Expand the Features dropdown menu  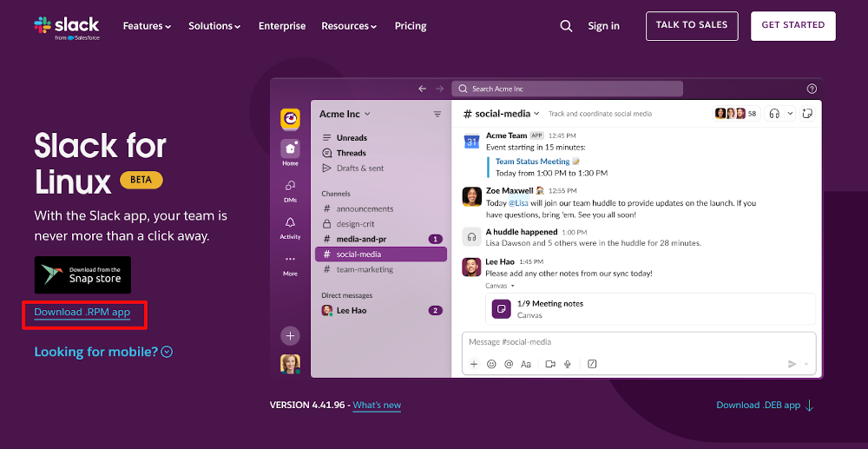148,26
